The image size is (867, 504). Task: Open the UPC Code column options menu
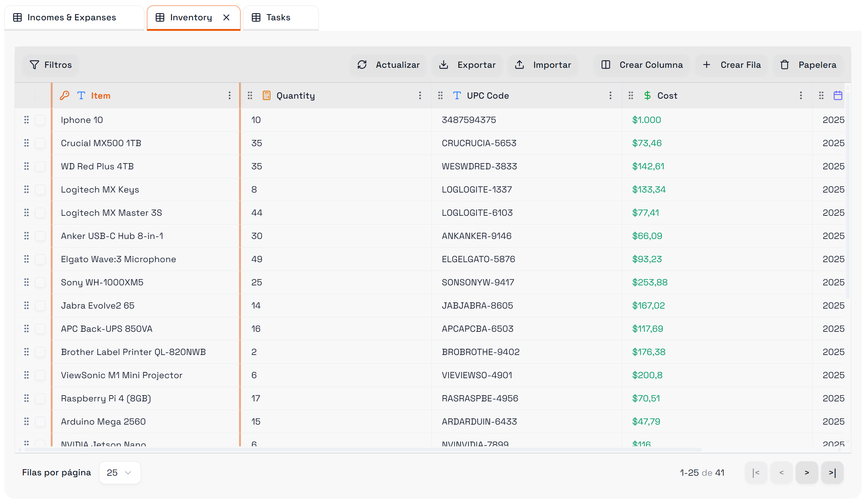(611, 96)
